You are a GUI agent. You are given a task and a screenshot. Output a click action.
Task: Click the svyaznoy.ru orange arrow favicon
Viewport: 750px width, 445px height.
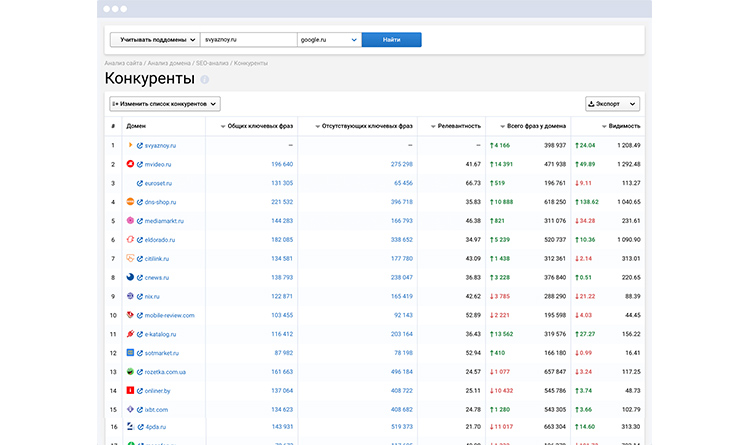[x=130, y=145]
